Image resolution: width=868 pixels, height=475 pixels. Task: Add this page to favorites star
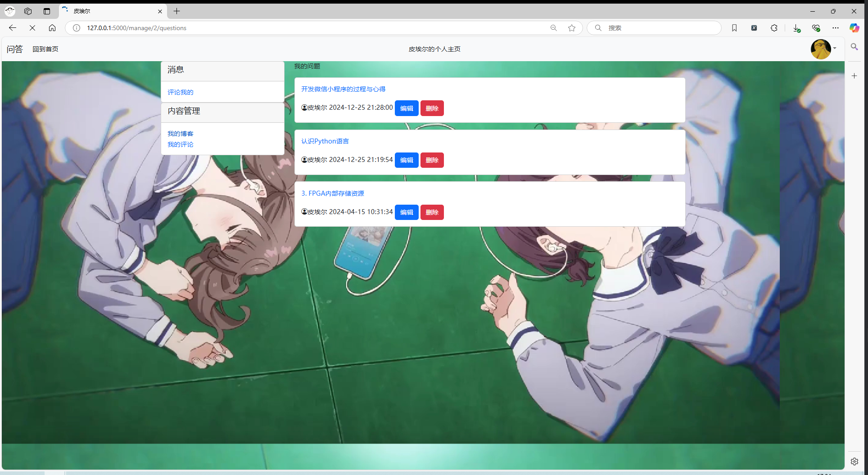(x=572, y=28)
